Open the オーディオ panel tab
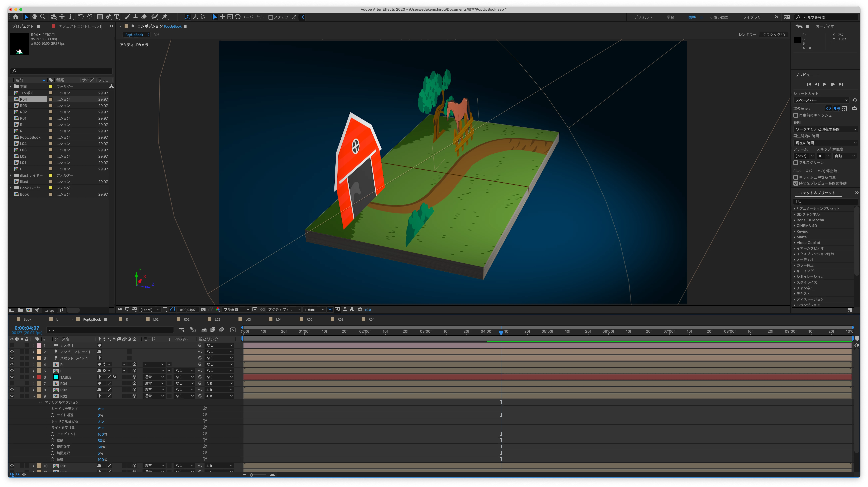868x487 pixels. click(x=825, y=26)
